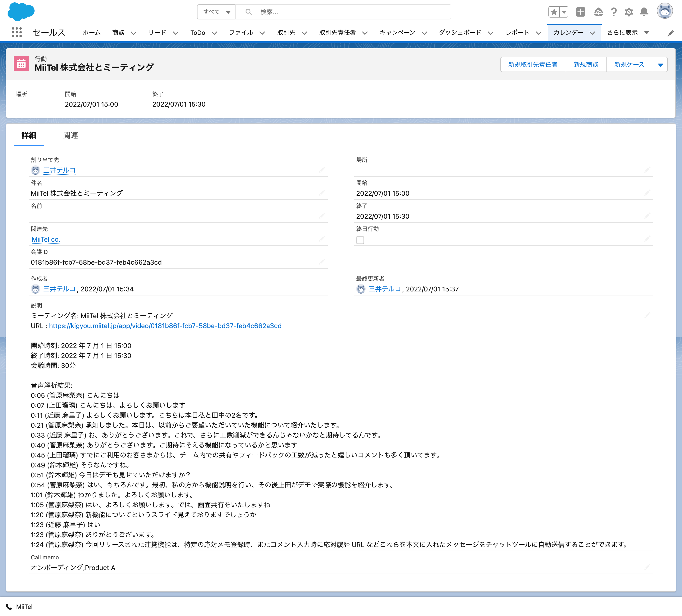Edit the 終日行動 field pencil icon
This screenshot has width=682, height=616.
(647, 238)
